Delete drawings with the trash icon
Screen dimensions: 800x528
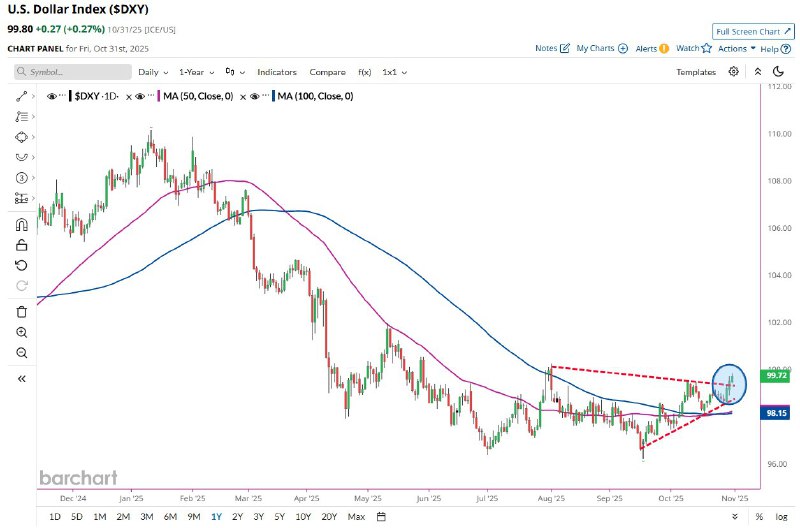tap(21, 312)
